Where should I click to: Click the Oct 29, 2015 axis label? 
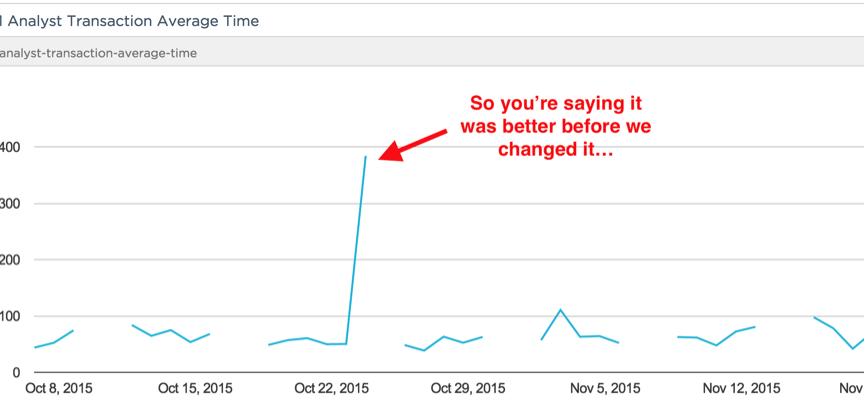click(468, 388)
